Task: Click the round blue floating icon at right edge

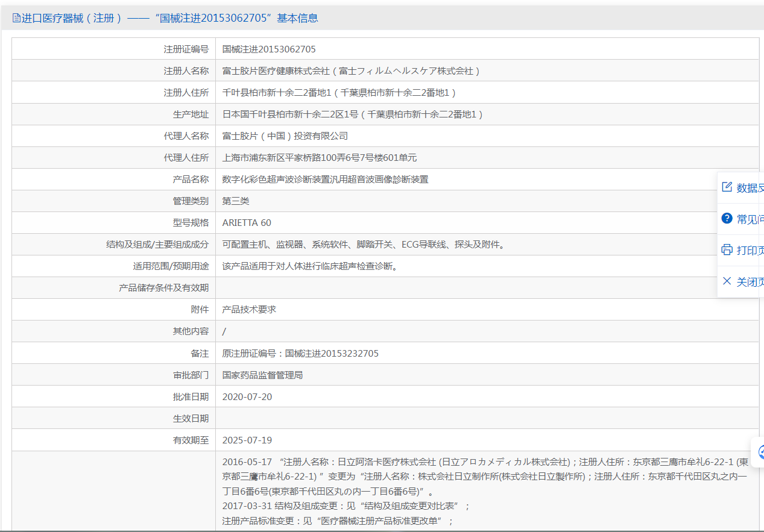Action: coord(760,452)
